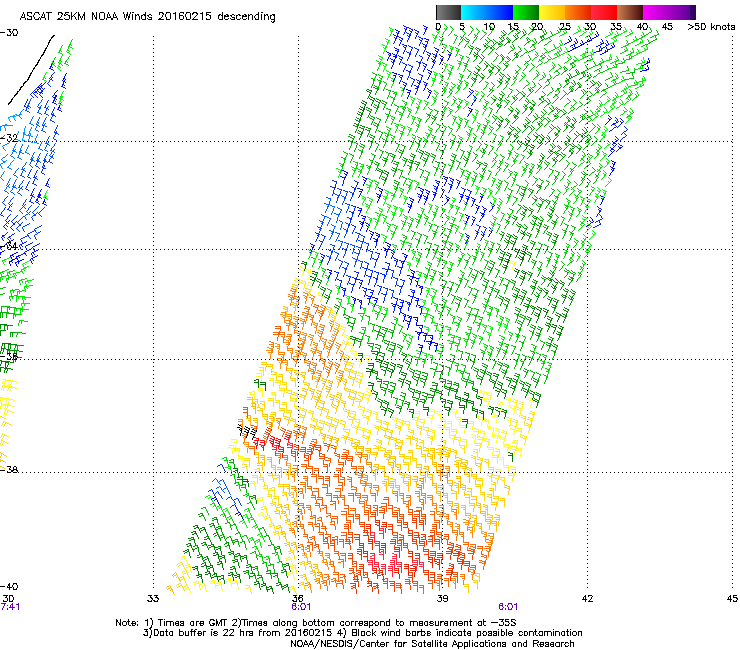Click the '45' longitude axis label on the bottom axis
740x650 pixels.
(x=732, y=599)
